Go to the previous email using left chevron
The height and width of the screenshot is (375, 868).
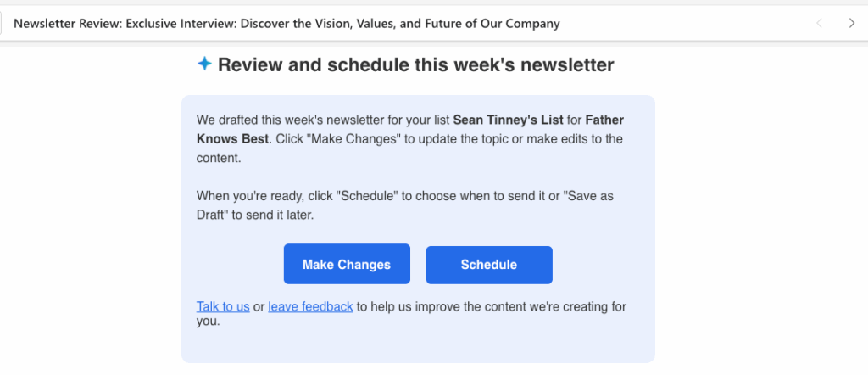(819, 24)
